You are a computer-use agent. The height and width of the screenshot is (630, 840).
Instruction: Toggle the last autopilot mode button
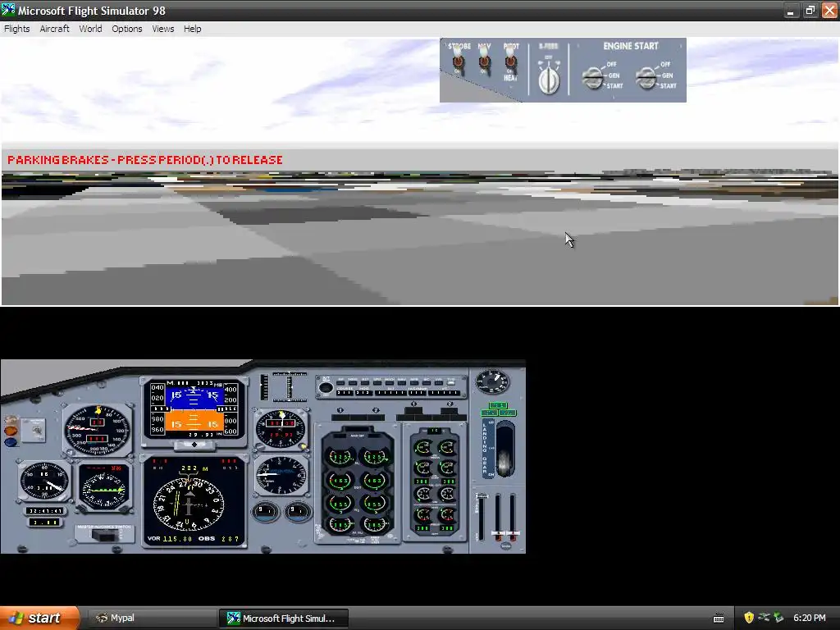[x=451, y=381]
